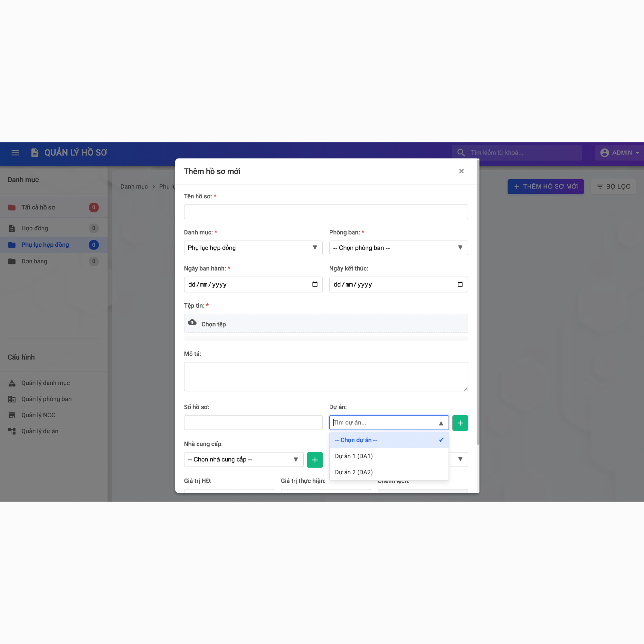Image resolution: width=644 pixels, height=644 pixels.
Task: Click the search magnifier icon in top bar
Action: point(461,153)
